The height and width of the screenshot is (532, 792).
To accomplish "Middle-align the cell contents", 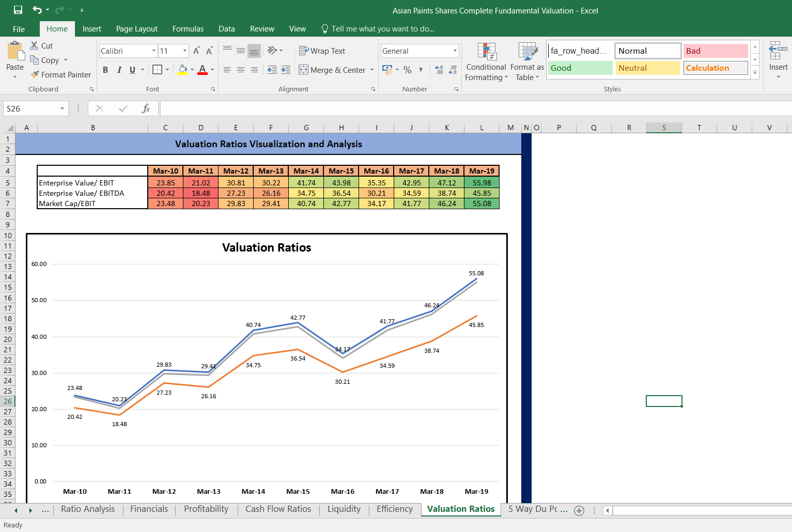I will (241, 50).
